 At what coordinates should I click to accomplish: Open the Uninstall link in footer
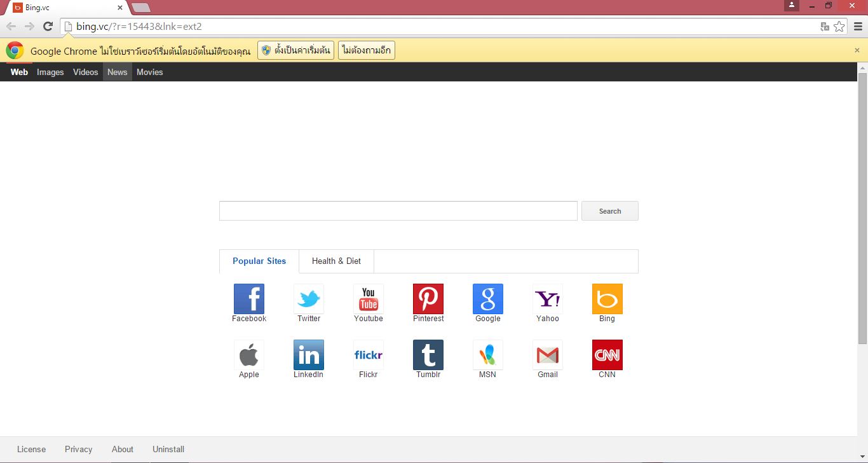[x=168, y=449]
